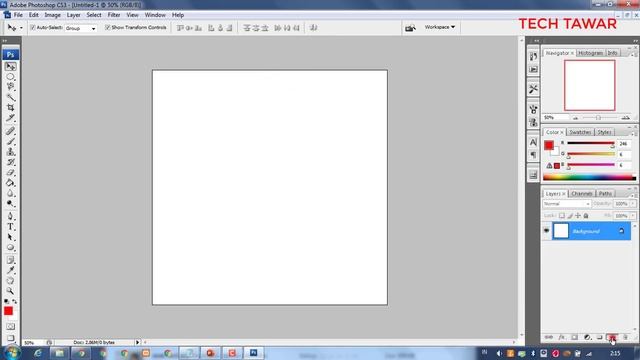Open the Filter menu
Viewport: 640px width, 360px height.
[x=114, y=15]
